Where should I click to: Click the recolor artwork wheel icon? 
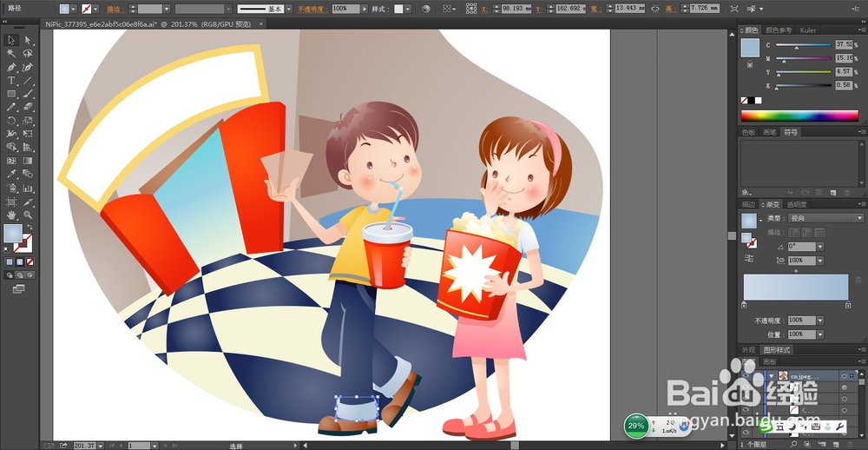(x=425, y=9)
